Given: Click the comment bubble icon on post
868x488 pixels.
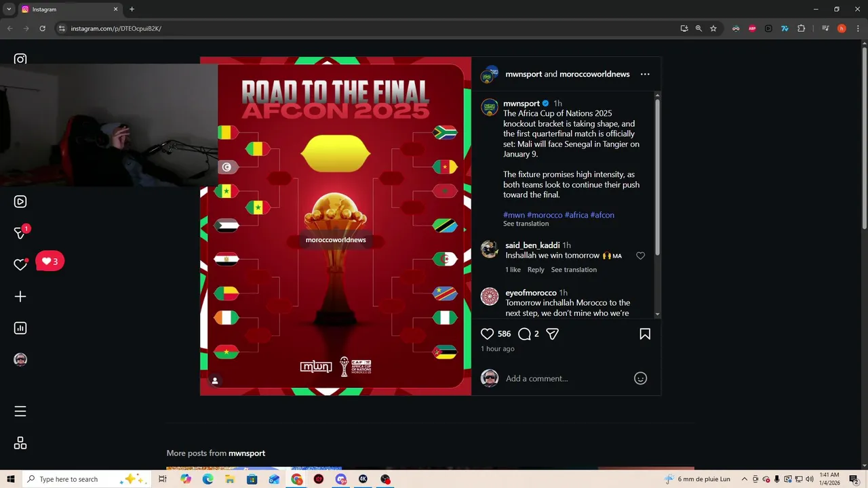Looking at the screenshot, I should click(x=524, y=333).
